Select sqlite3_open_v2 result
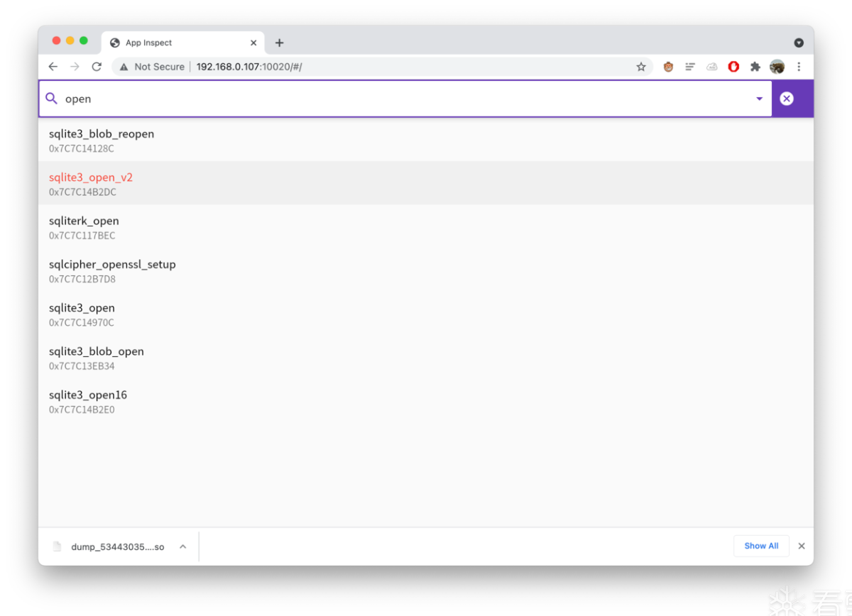This screenshot has height=616, width=852. [x=426, y=183]
